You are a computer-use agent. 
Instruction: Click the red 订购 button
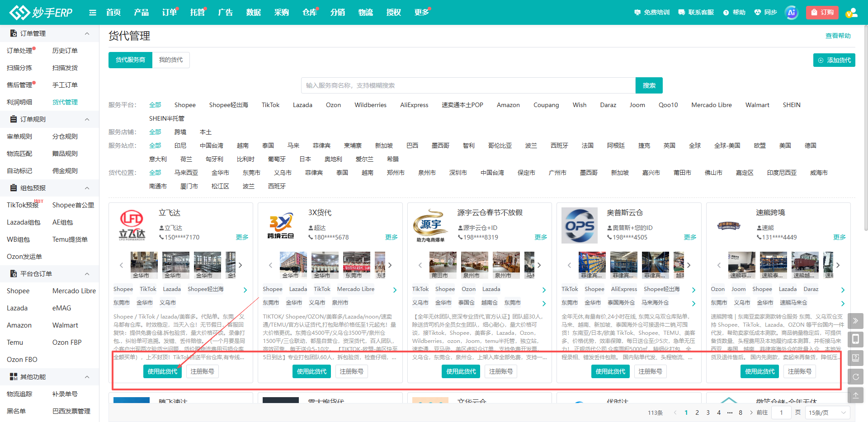[x=822, y=13]
